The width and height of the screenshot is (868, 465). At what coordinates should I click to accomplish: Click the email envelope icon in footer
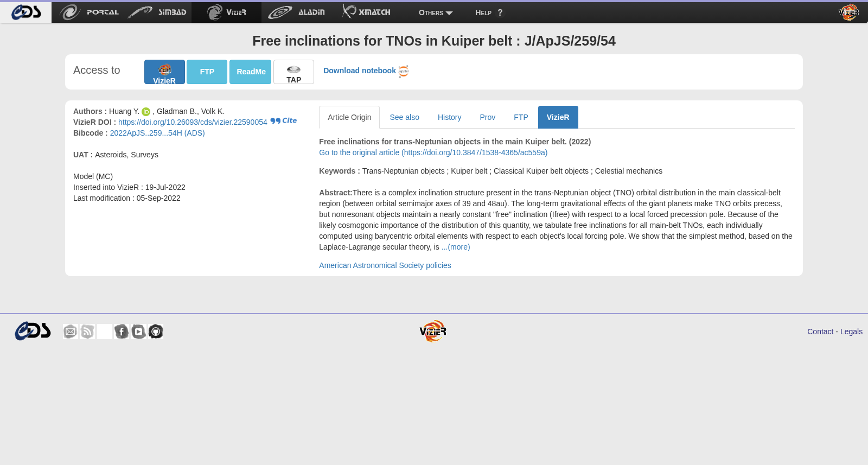(70, 332)
